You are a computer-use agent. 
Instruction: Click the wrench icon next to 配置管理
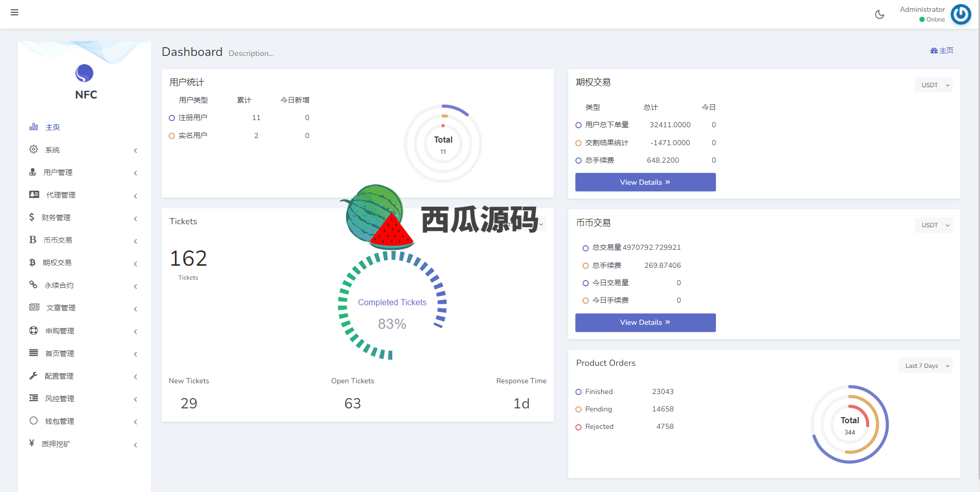point(33,376)
